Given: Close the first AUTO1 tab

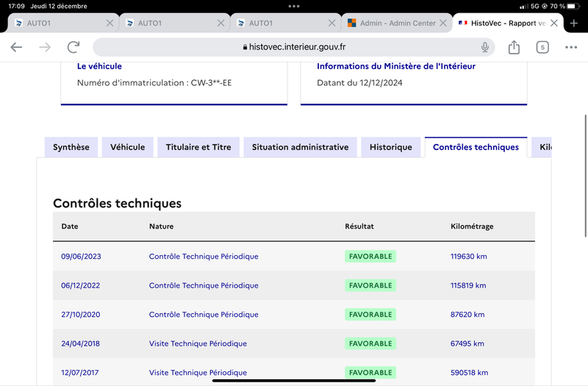Looking at the screenshot, I should tap(110, 24).
